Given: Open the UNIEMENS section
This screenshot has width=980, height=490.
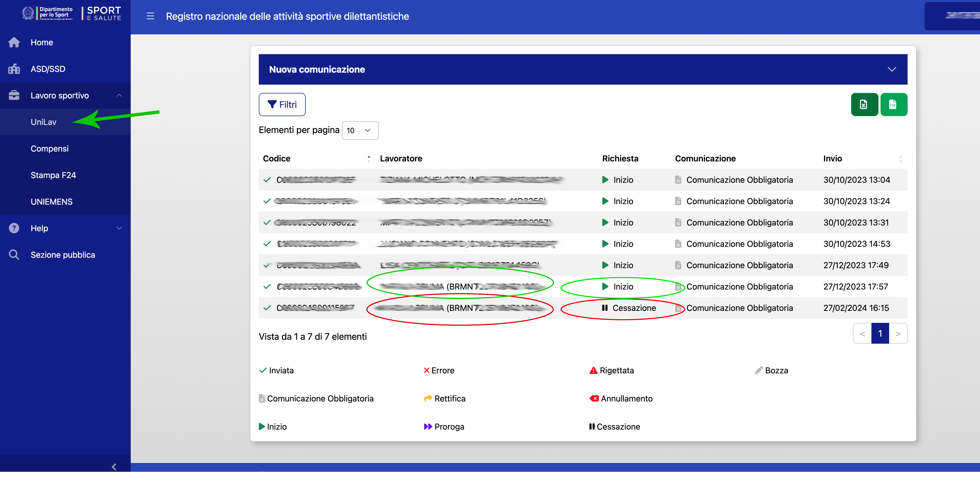Looking at the screenshot, I should [51, 202].
